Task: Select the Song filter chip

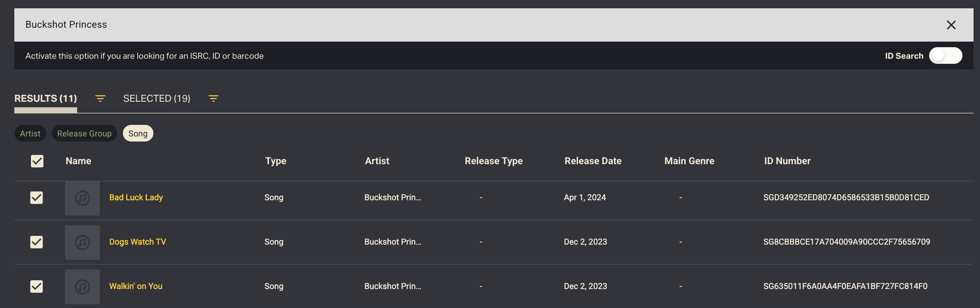Action: [138, 134]
